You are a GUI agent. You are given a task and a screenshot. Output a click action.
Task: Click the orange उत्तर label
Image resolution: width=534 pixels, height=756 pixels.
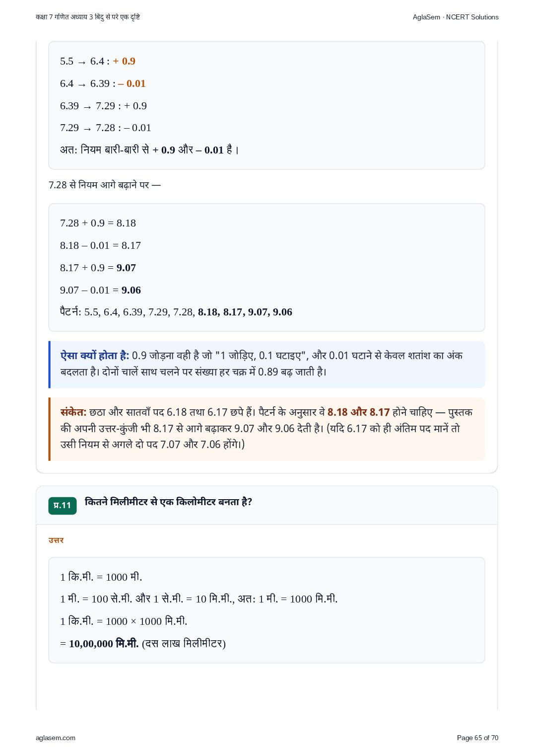56,540
